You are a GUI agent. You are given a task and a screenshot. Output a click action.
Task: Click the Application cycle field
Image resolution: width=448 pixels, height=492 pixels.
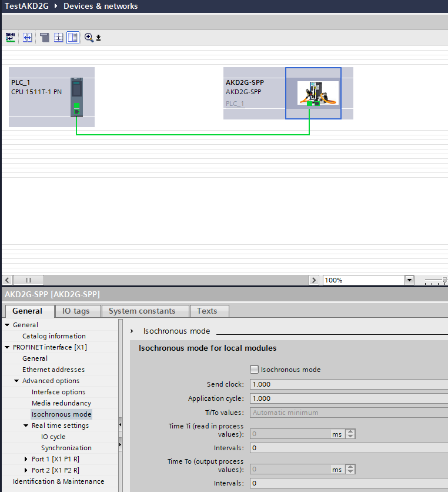coord(349,398)
